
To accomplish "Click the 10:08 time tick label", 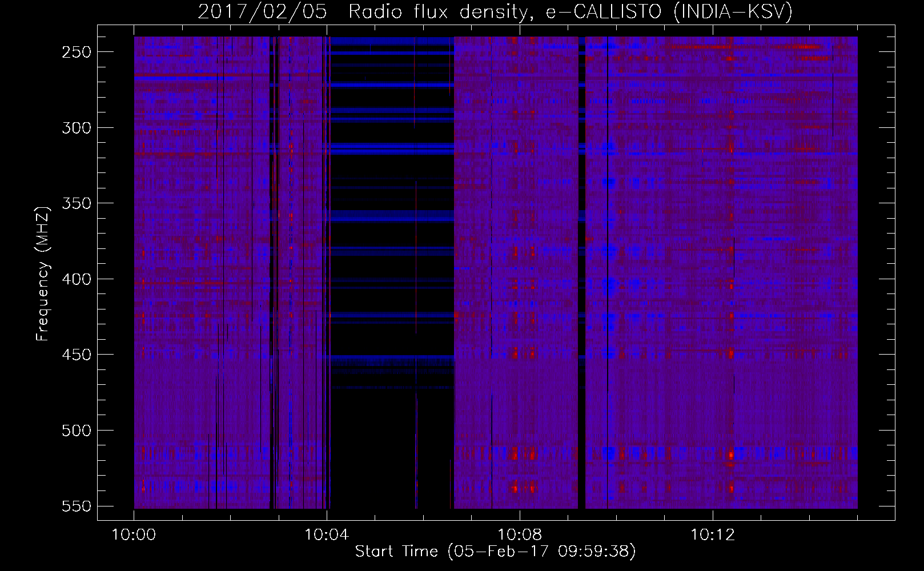I will click(x=520, y=535).
